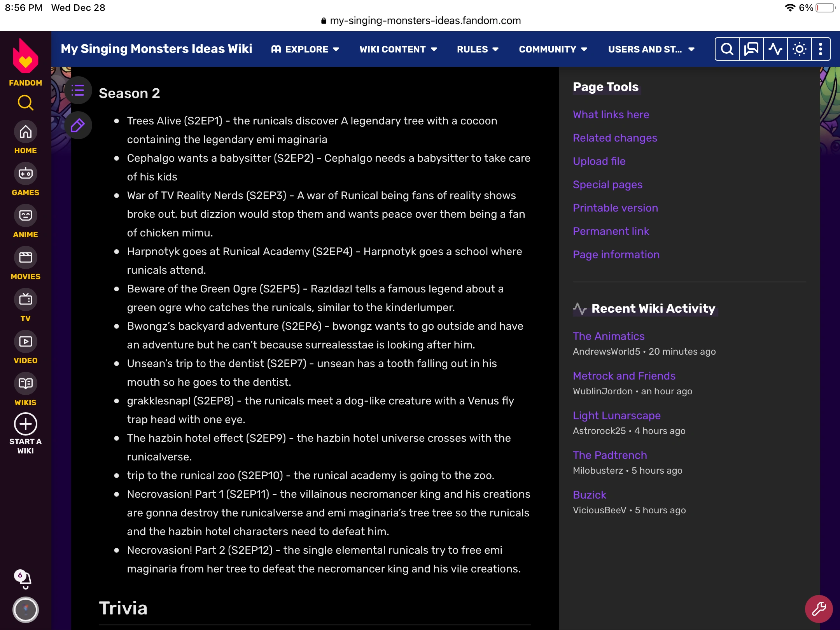Expand the Wiki Content dropdown

(398, 49)
